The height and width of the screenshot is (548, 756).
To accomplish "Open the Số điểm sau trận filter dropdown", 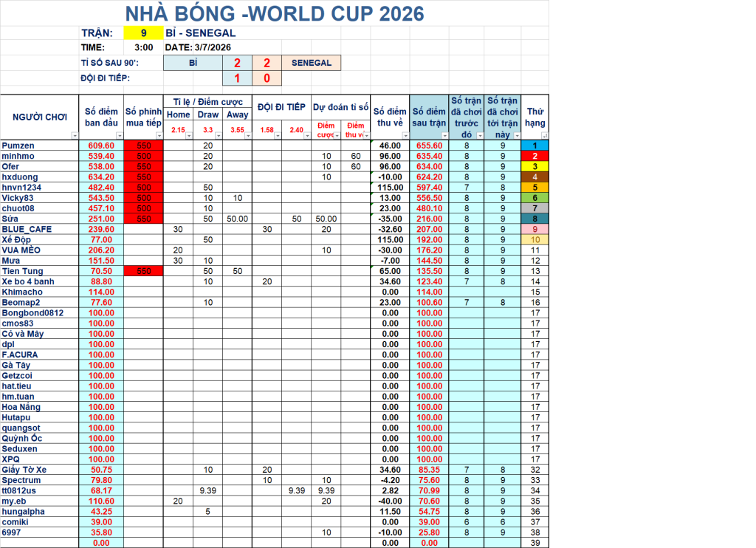I will 445,136.
